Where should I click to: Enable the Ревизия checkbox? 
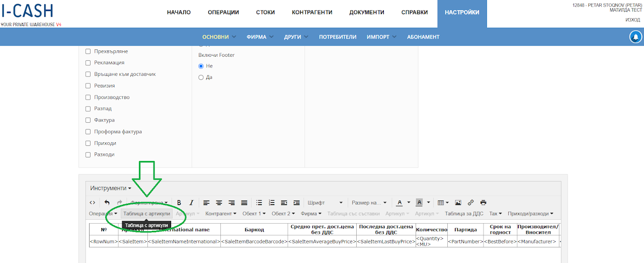point(88,86)
